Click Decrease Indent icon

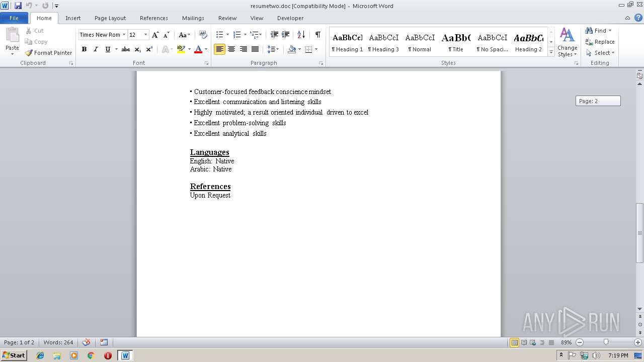(x=274, y=35)
